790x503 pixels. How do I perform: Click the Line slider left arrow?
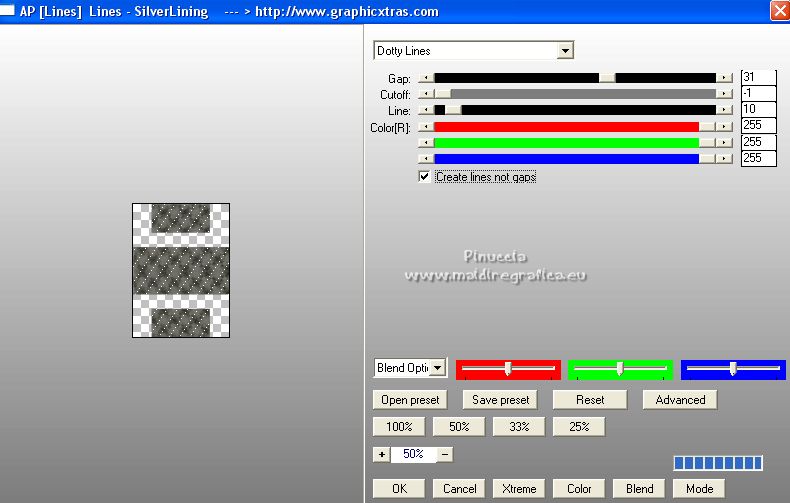[x=426, y=110]
